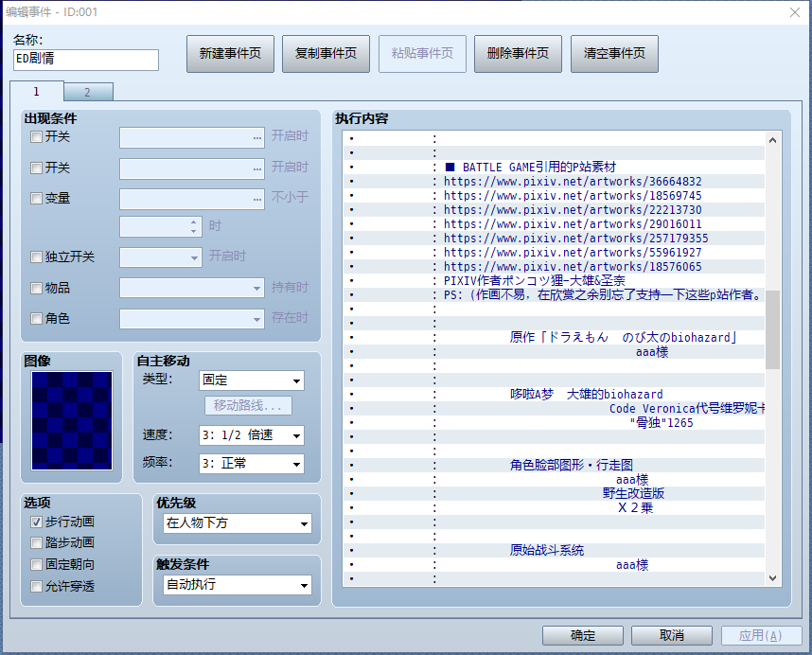This screenshot has height=655, width=812.
Task: Close the 编辑事件 dialog window
Action: click(x=795, y=12)
